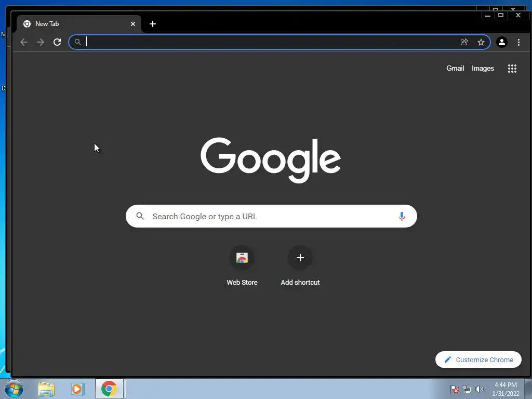This screenshot has width=532, height=399.
Task: Select the New Tab tab
Action: tap(79, 24)
